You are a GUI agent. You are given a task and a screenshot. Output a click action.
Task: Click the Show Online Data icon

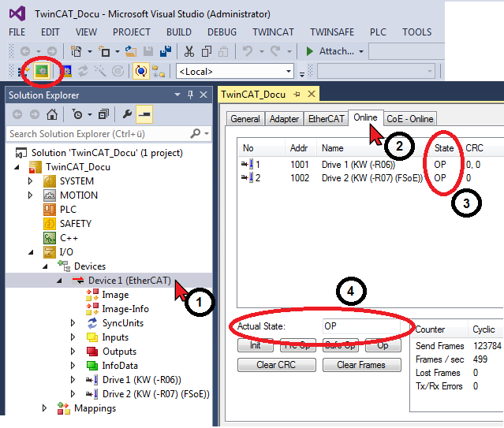coord(140,71)
